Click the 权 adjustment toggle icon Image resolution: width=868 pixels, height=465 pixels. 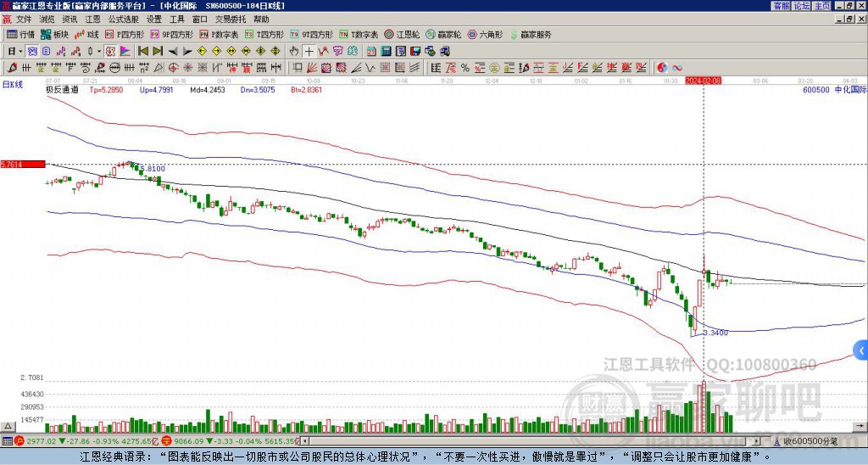click(110, 52)
